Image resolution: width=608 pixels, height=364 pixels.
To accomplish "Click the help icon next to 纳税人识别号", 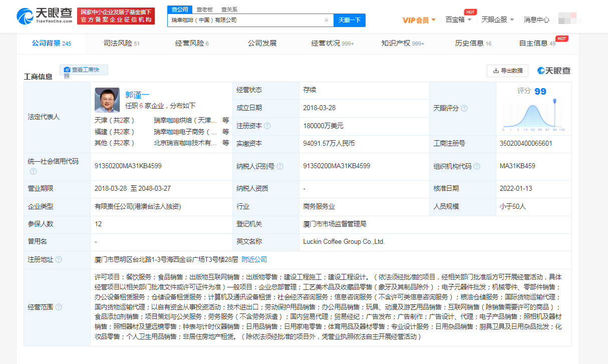I will [279, 166].
